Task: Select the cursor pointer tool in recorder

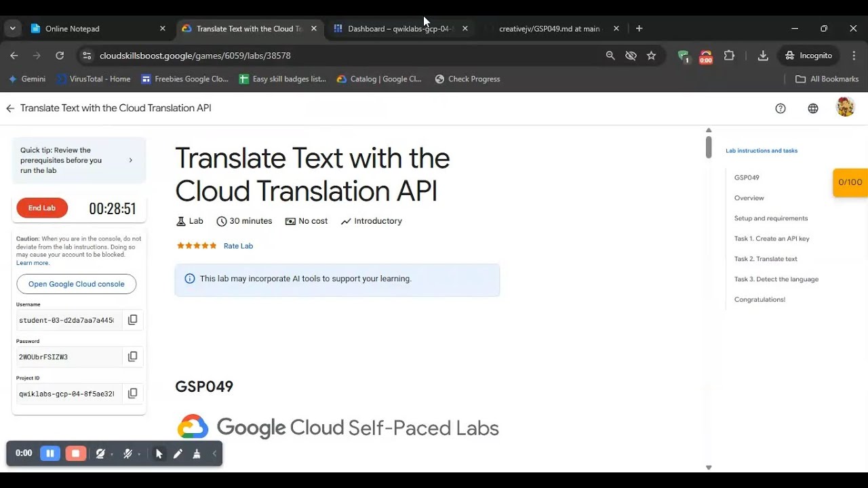Action: coord(159,453)
